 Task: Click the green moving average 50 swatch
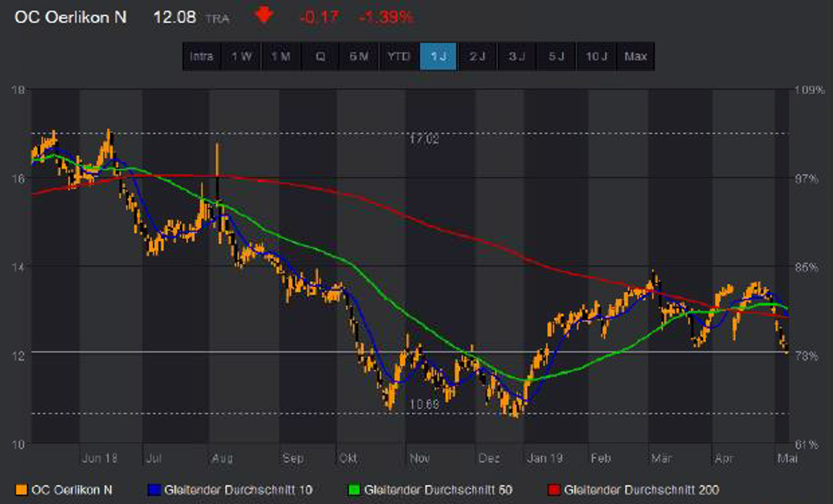coord(354,490)
